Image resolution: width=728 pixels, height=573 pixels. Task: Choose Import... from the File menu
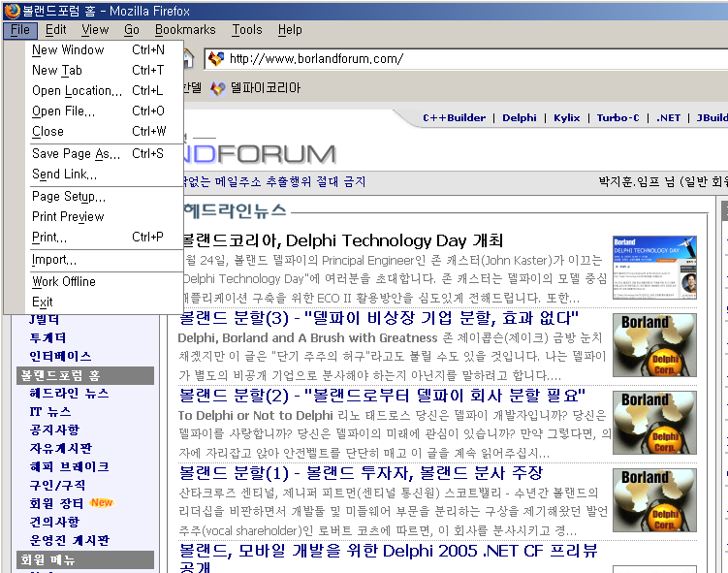tap(54, 260)
